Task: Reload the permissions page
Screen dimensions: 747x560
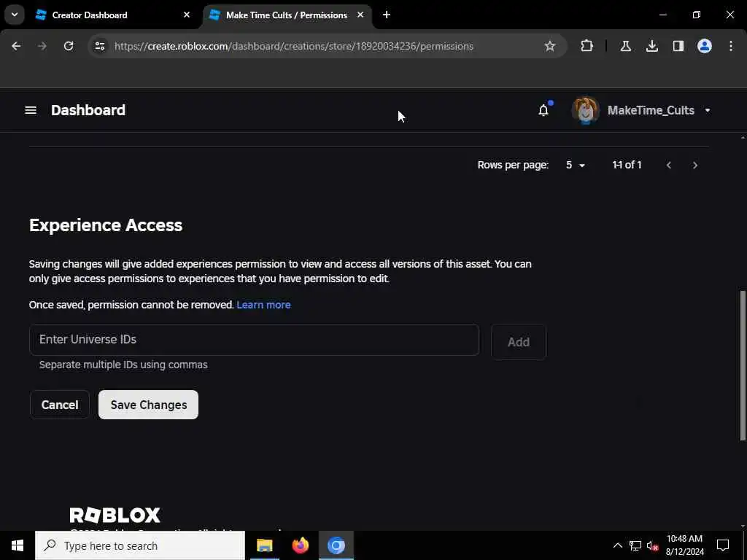Action: tap(69, 46)
